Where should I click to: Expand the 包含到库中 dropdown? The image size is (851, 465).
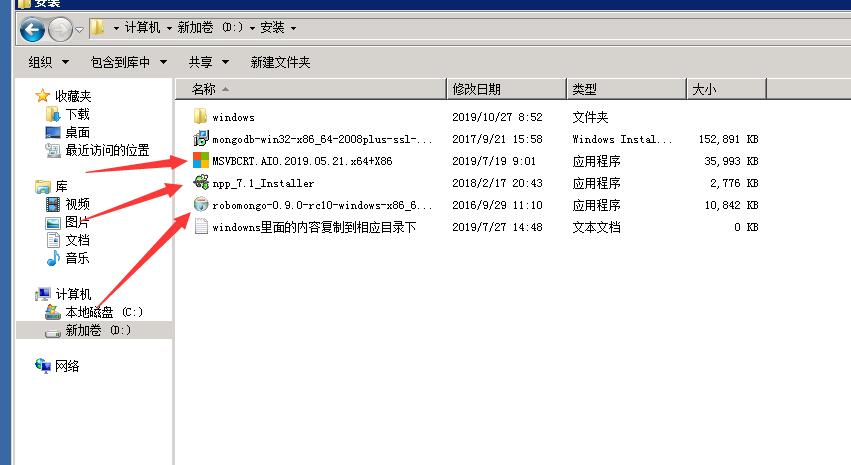(x=128, y=62)
